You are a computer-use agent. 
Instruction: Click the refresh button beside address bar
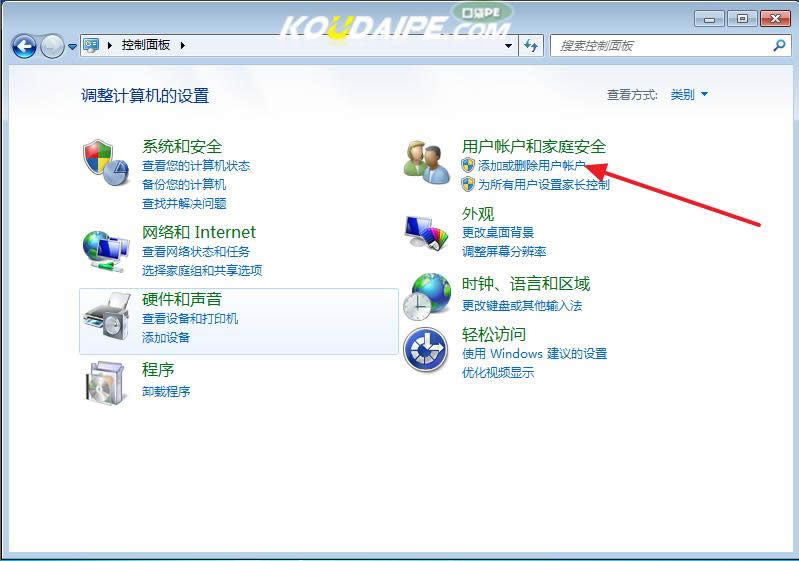tap(531, 46)
